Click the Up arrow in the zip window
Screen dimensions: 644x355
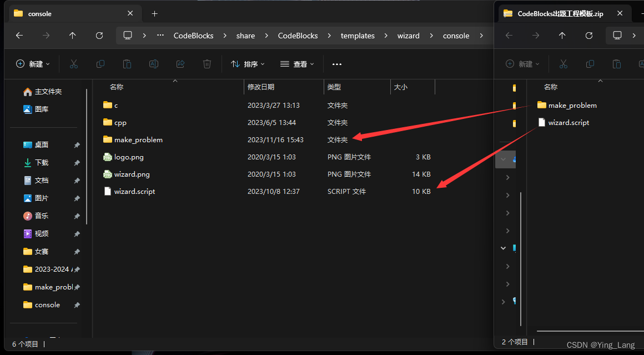(562, 35)
